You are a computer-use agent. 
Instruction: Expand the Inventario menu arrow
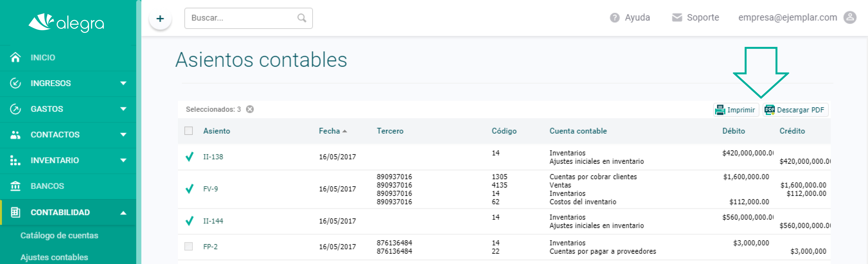[x=123, y=160]
